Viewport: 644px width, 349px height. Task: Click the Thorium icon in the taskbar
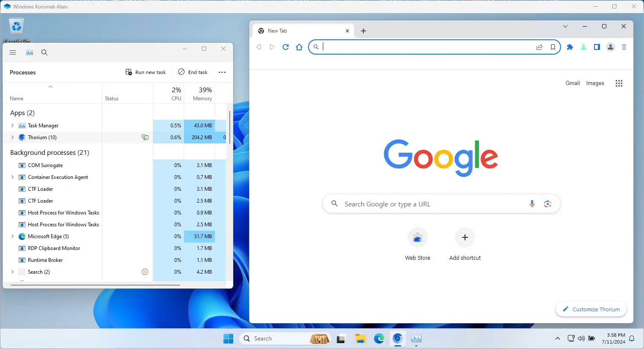[x=397, y=338]
